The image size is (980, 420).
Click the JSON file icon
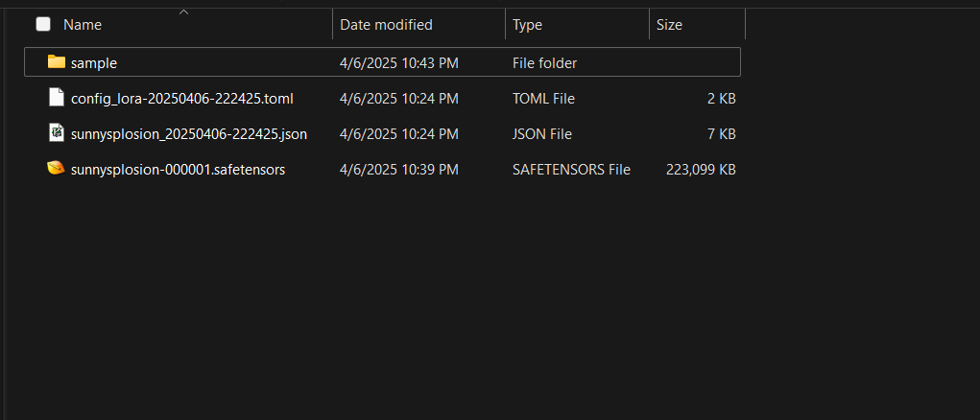click(x=57, y=133)
